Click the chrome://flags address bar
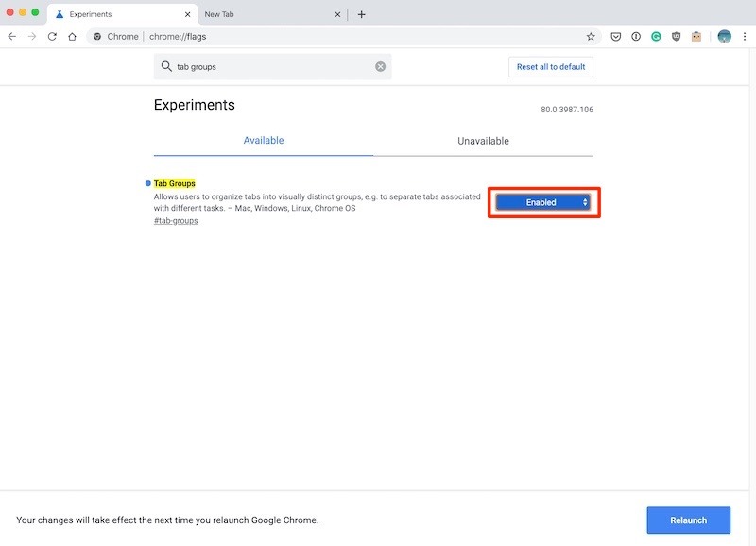This screenshot has height=546, width=756. pyautogui.click(x=337, y=37)
